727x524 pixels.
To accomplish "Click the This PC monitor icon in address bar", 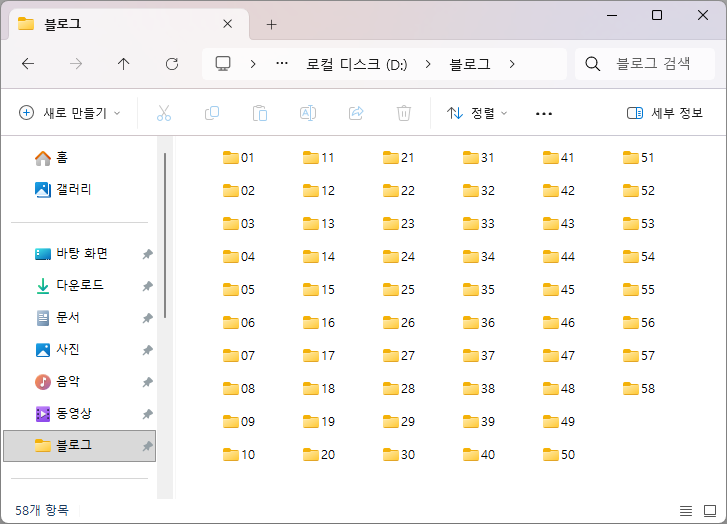I will click(223, 64).
